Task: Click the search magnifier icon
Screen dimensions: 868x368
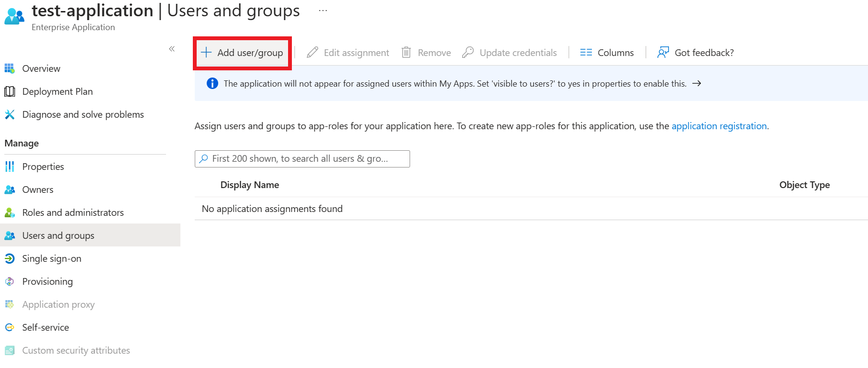Action: [204, 158]
